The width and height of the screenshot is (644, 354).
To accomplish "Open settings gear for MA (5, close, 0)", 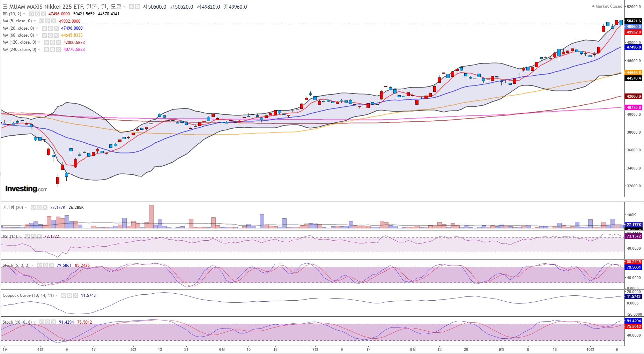I will (x=48, y=21).
